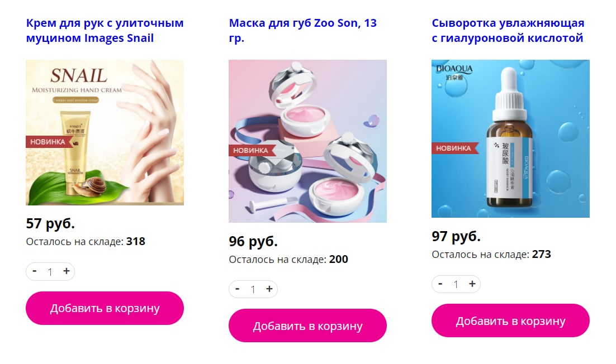Add Snail hand cream to cart
Image resolution: width=616 pixels, height=364 pixels.
105,308
